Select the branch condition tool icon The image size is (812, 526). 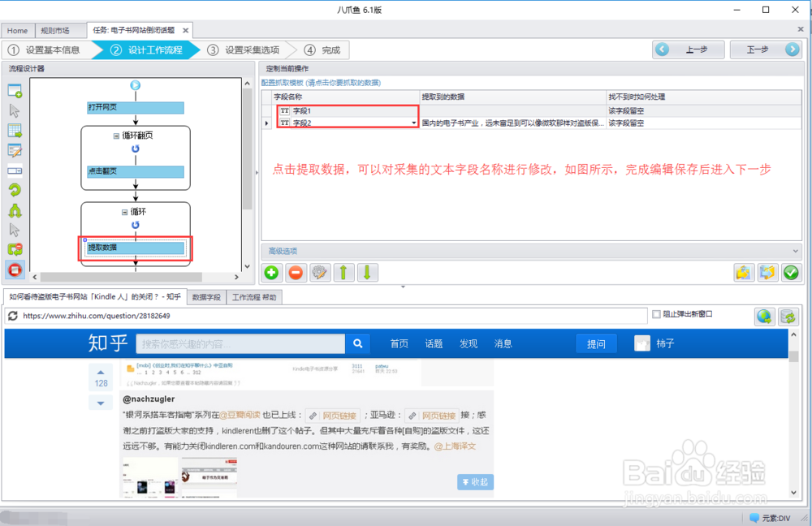pos(15,210)
